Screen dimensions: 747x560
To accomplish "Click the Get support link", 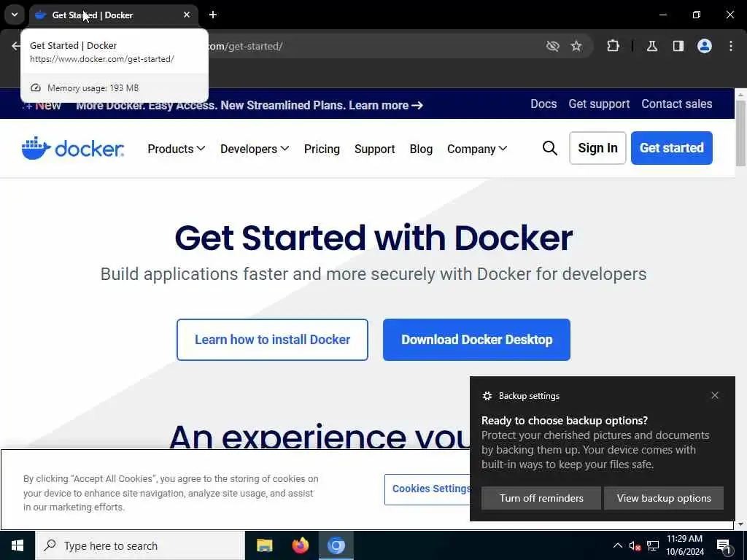I will point(599,104).
